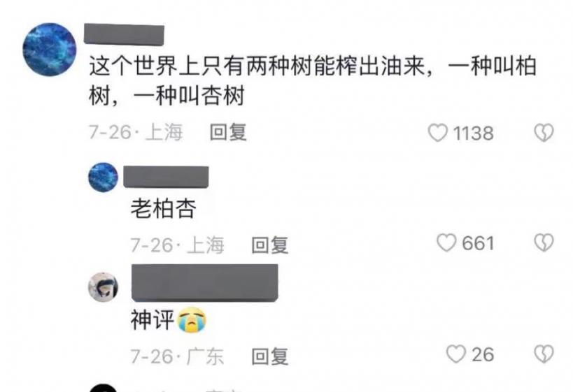Screen dimensions: 573x392
Task: Open the small blue avatar beside 老柏杏
Action: 103,177
